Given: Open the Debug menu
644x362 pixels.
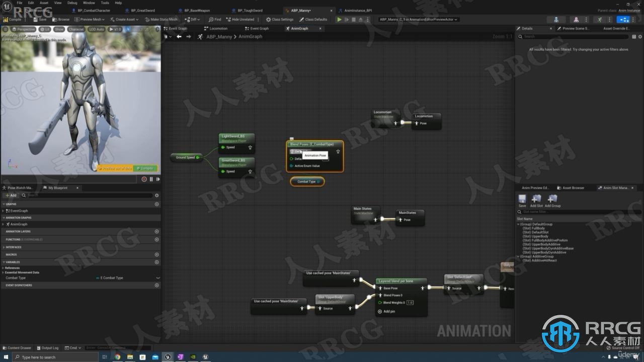Looking at the screenshot, I should pos(72,3).
